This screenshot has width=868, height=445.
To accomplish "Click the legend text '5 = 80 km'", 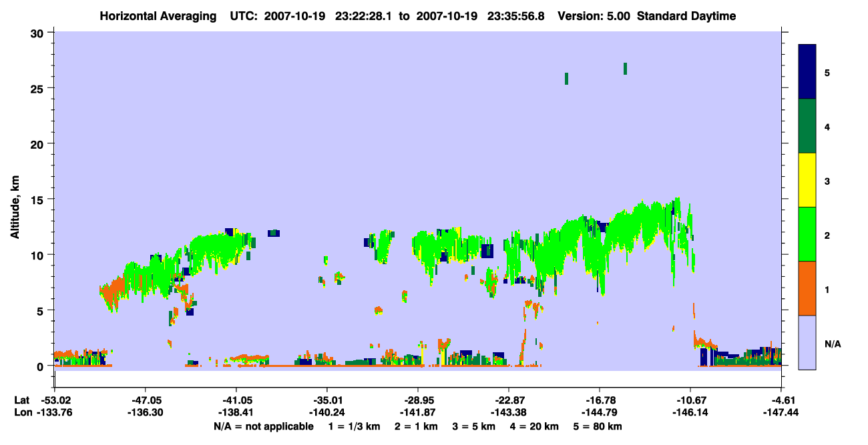I will pos(598,426).
